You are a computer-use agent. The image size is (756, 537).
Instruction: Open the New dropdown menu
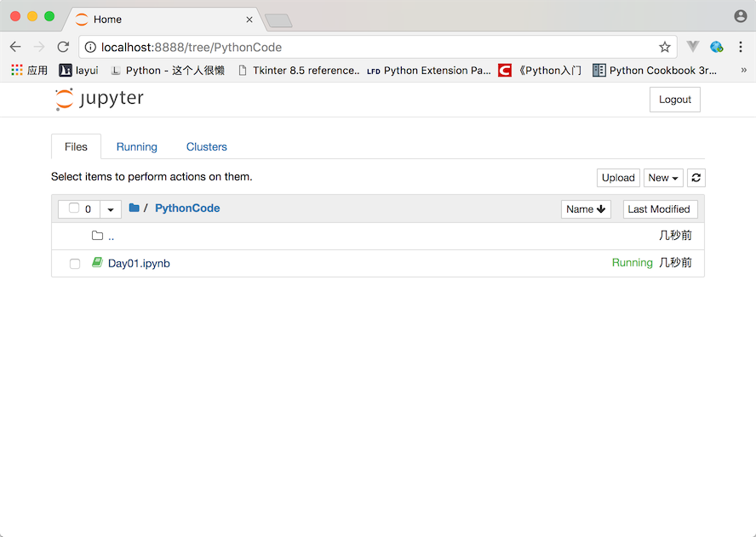click(663, 178)
